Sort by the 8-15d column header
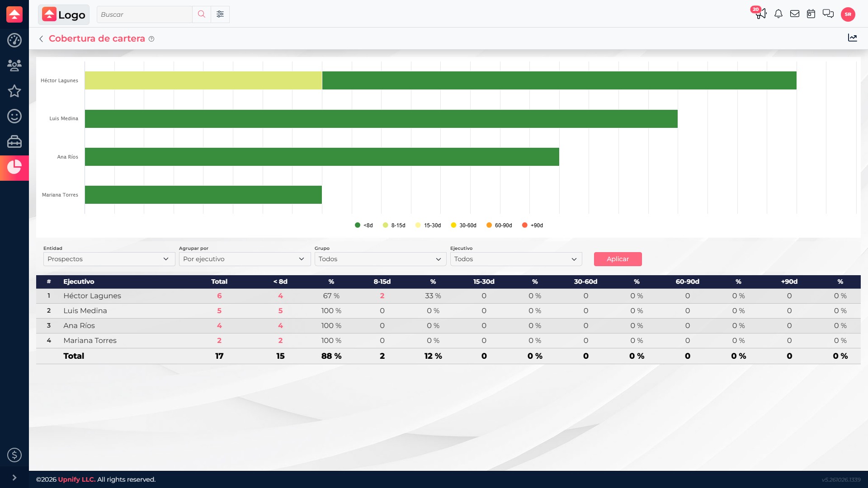 click(x=382, y=282)
